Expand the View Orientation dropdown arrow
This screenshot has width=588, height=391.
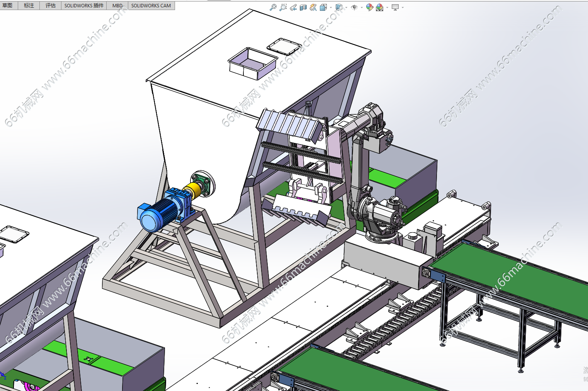tap(331, 7)
